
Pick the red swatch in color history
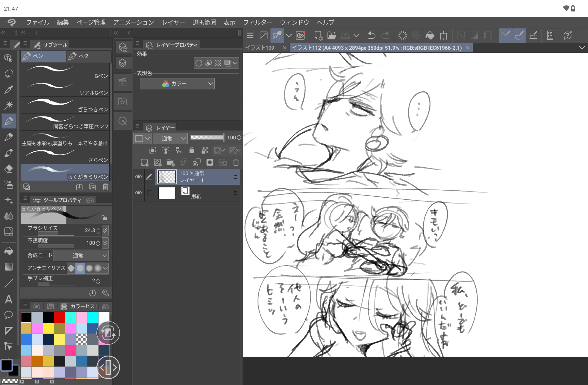[x=59, y=317]
